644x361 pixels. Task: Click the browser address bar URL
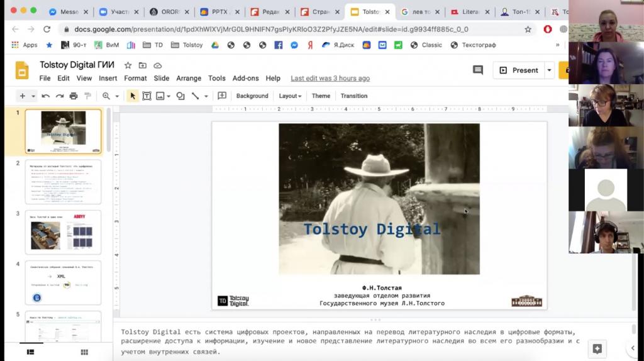[271, 29]
